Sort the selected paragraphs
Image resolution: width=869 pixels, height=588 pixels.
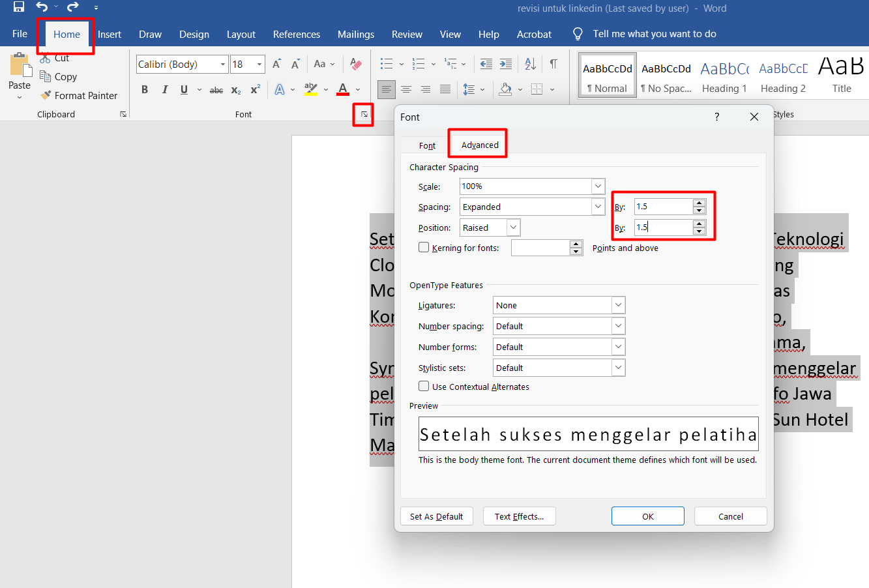pos(530,64)
